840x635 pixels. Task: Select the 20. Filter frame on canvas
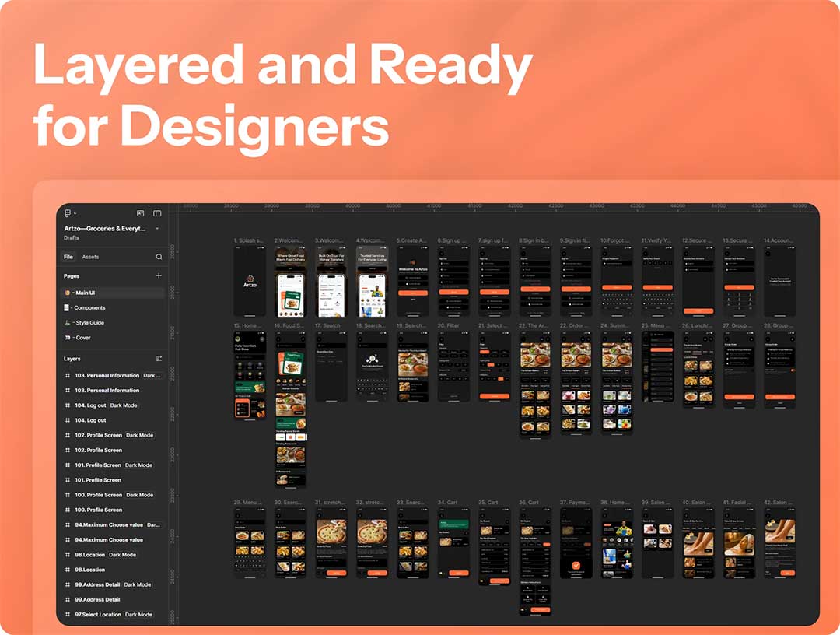(453, 366)
